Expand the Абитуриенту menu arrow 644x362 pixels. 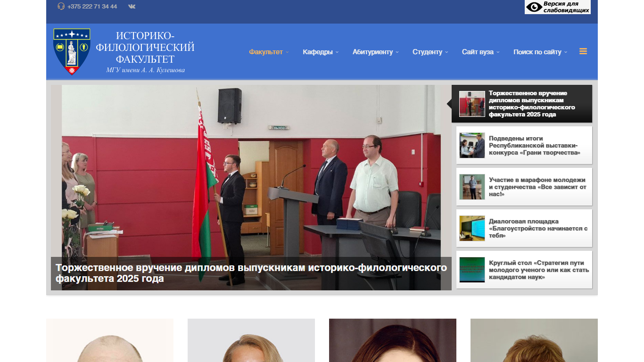(x=397, y=52)
